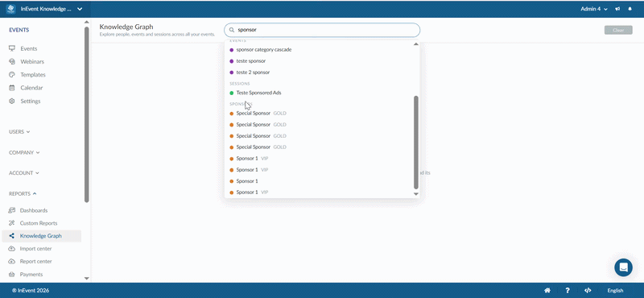Open the notifications bell icon

630,9
